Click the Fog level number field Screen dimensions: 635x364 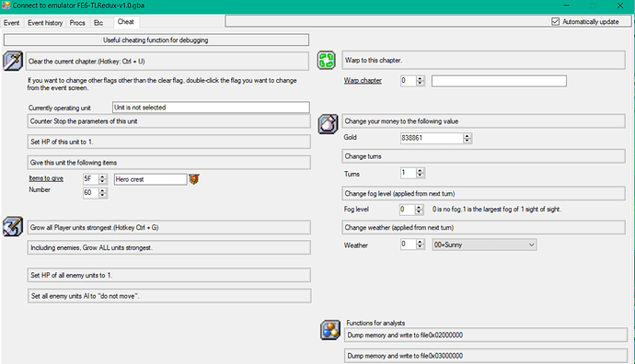tap(408, 209)
